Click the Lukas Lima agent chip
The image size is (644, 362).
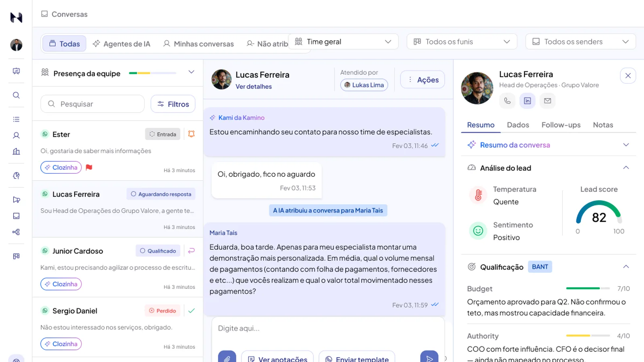364,85
